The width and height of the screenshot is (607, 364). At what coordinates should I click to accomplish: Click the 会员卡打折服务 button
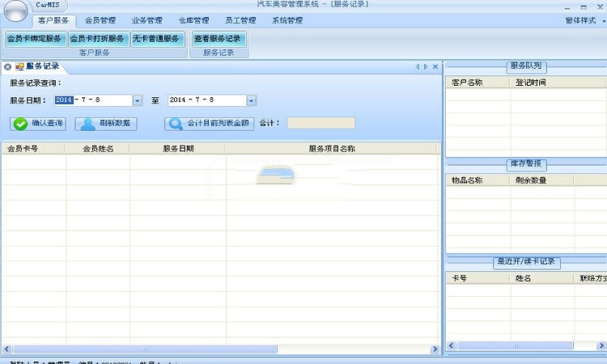[x=97, y=39]
